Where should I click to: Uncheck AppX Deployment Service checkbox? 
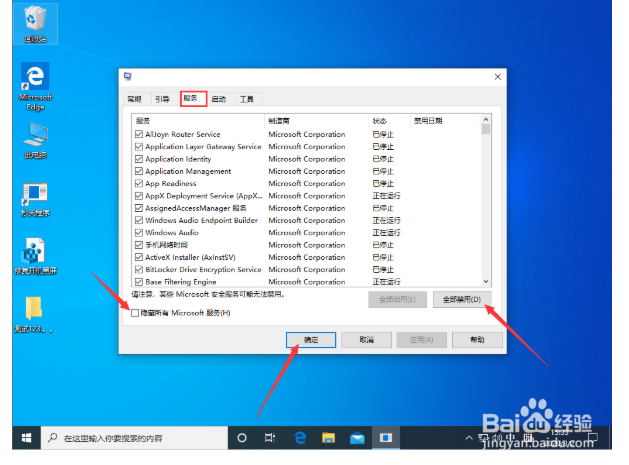tap(139, 196)
